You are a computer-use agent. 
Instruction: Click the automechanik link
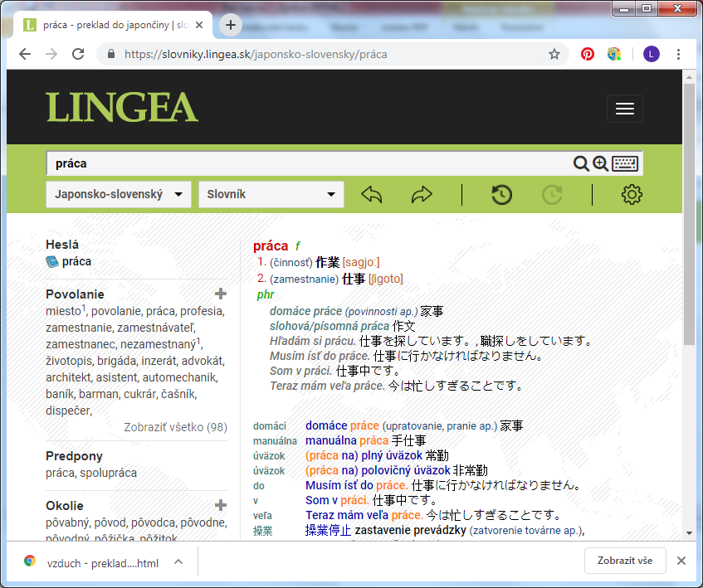[179, 377]
